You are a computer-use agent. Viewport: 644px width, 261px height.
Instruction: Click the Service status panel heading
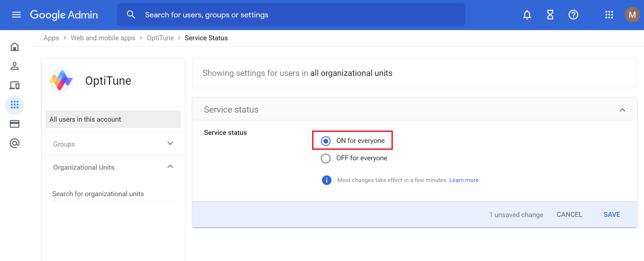(231, 110)
